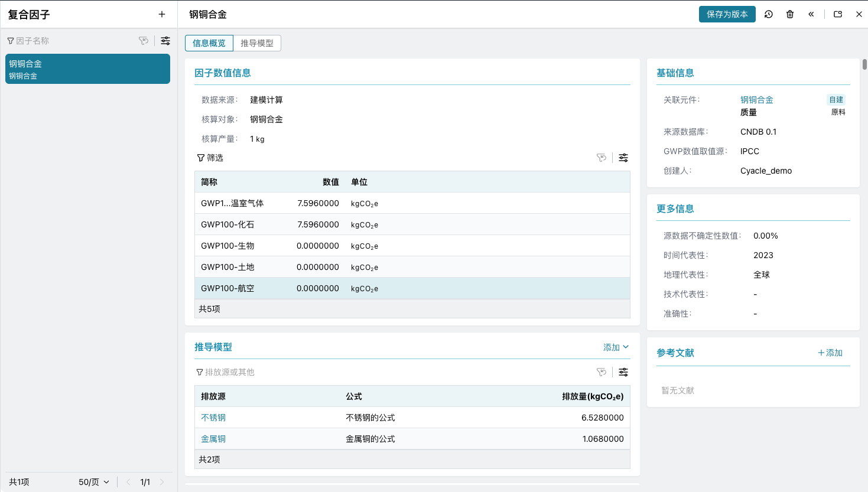Open column settings icon in 推导模型 table

623,372
